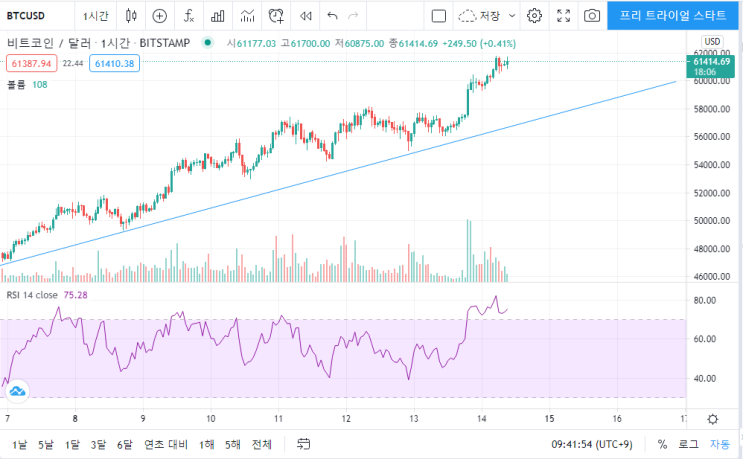Enter fullscreen mode
The height and width of the screenshot is (459, 743).
[563, 16]
